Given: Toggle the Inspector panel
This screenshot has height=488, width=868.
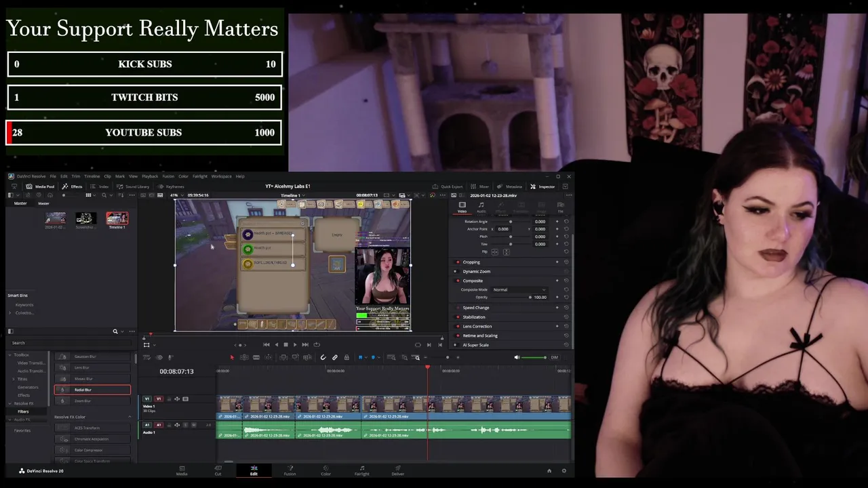Looking at the screenshot, I should (x=543, y=186).
